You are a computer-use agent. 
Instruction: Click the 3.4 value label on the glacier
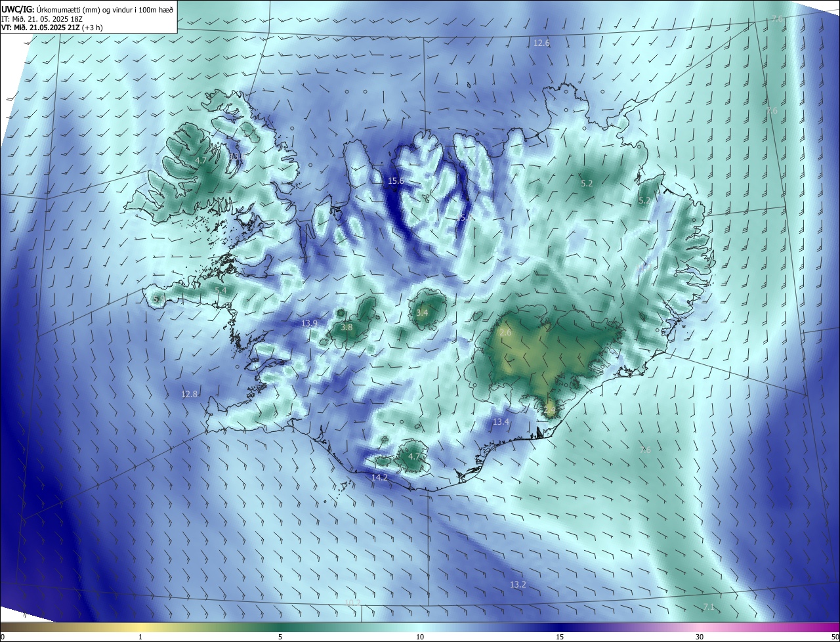[422, 313]
